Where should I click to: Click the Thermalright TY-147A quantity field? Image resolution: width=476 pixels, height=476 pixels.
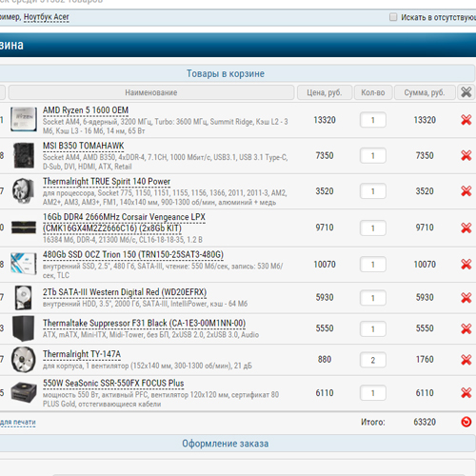(x=373, y=360)
